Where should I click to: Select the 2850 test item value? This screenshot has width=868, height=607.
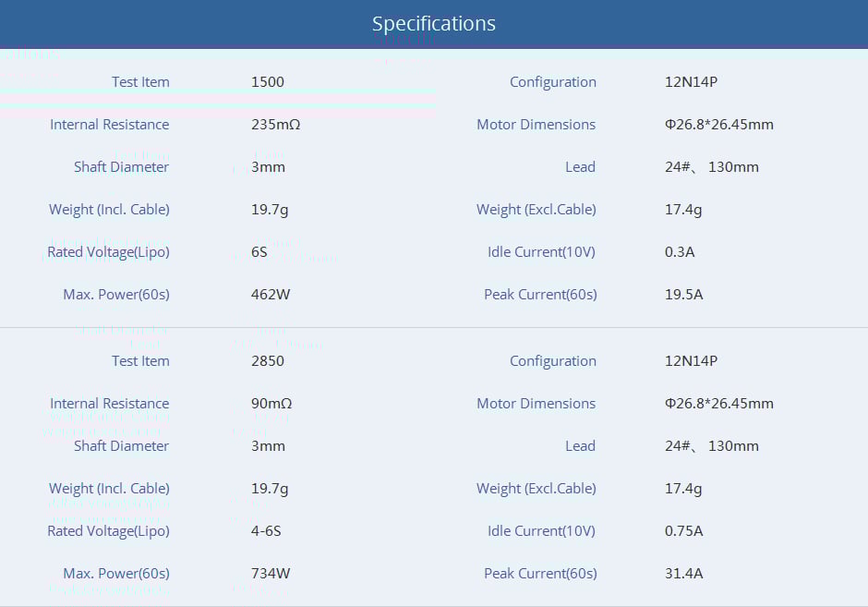[268, 361]
